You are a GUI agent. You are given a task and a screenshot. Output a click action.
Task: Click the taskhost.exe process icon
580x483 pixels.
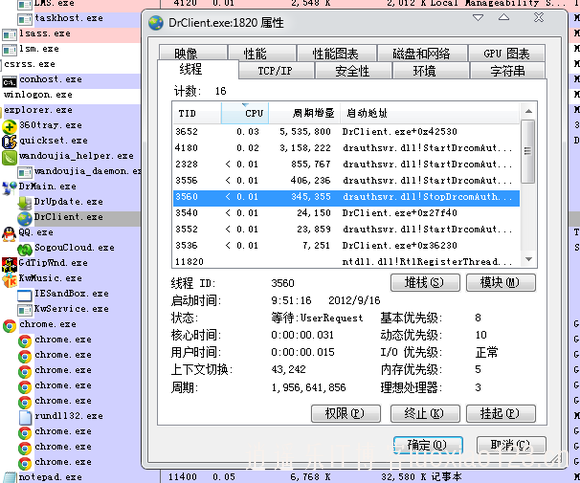pyautogui.click(x=25, y=19)
